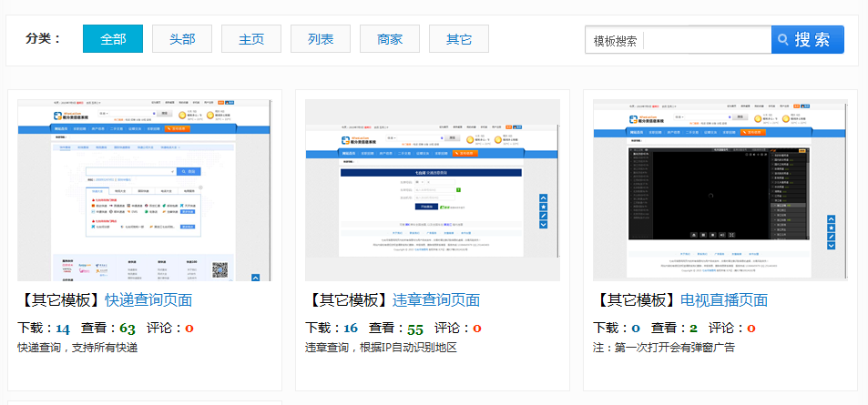Click the 快递查询页面 title link
868x405 pixels.
click(148, 300)
